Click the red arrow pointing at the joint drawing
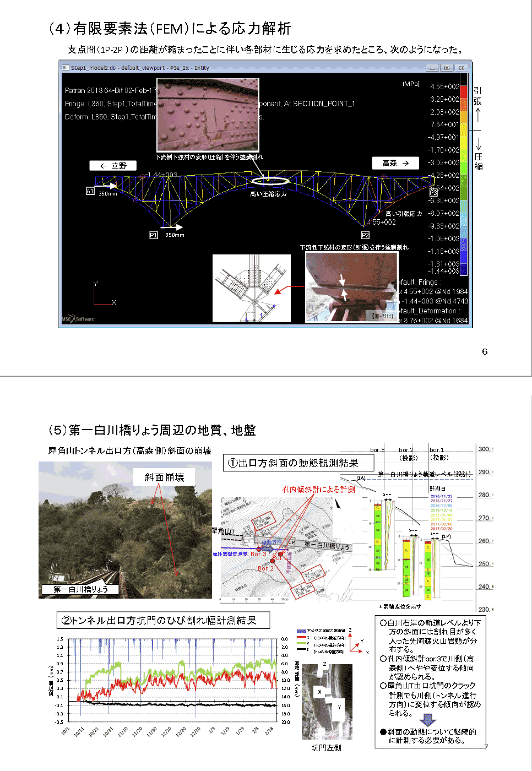 [x=289, y=290]
